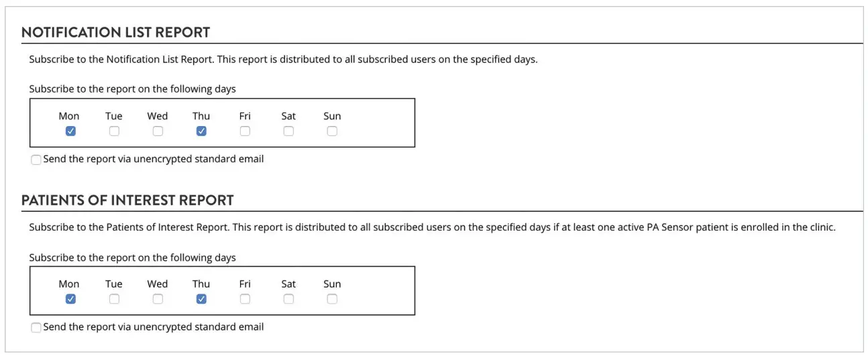Screen dimensions: 868x356
Task: Enable Sun for Notification List Report
Action: [x=332, y=131]
